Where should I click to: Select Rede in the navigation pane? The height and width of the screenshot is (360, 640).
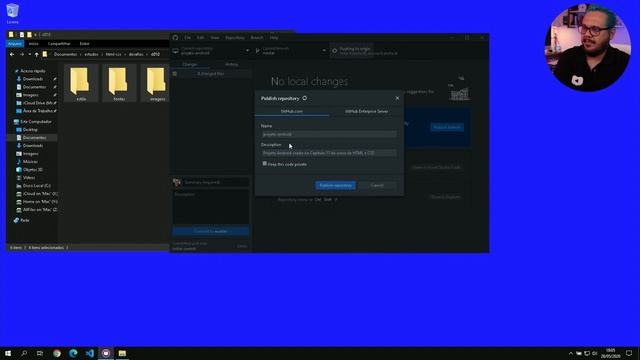click(x=24, y=220)
